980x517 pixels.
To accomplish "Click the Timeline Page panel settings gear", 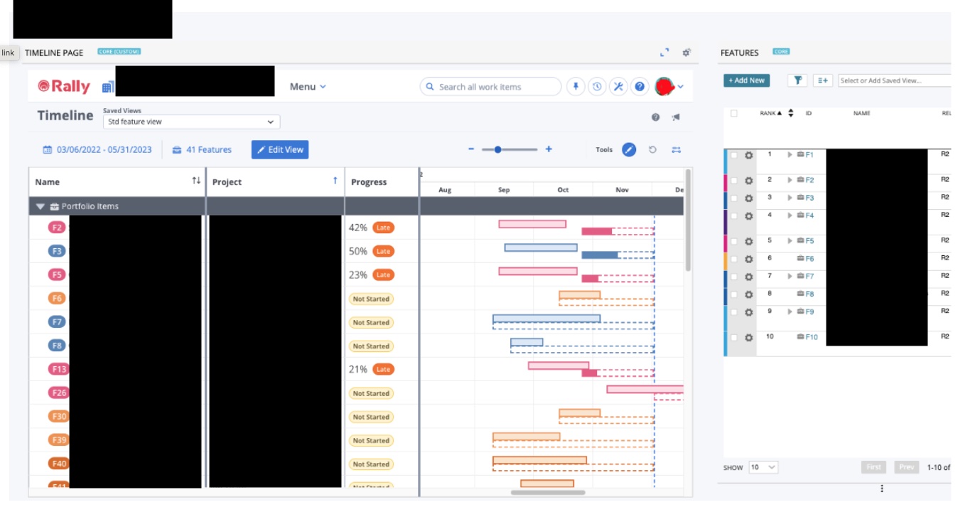I will (x=686, y=53).
